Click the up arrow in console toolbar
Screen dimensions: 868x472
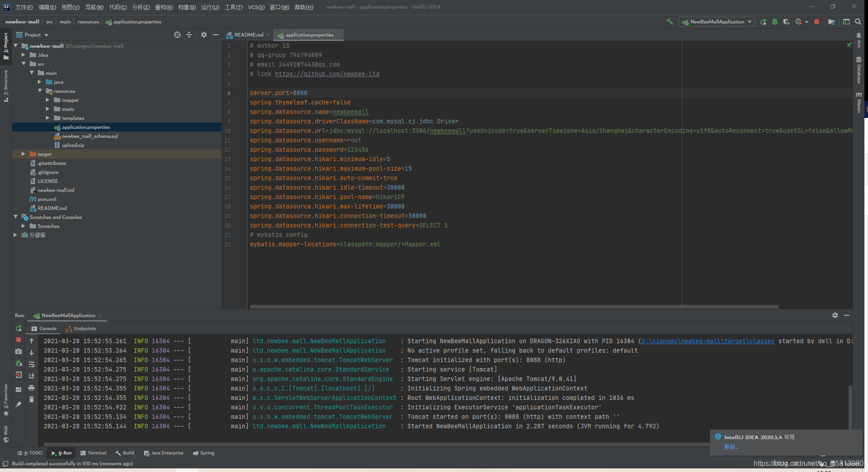click(32, 341)
